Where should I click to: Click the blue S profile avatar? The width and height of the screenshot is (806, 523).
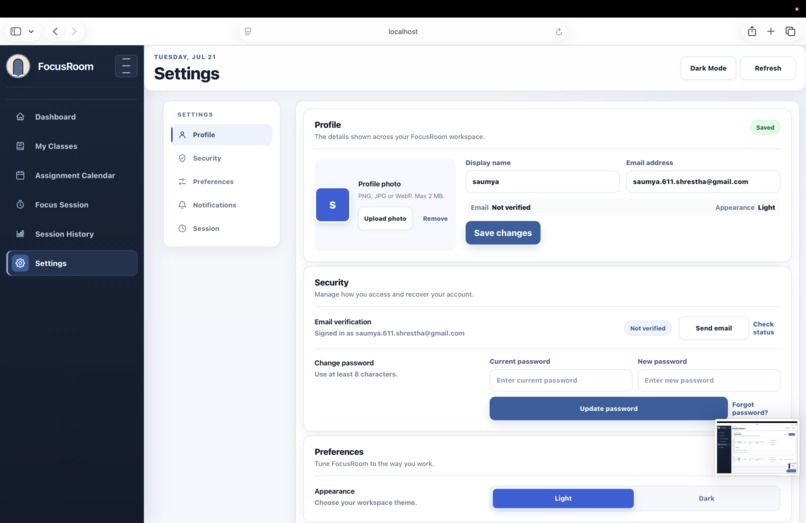tap(333, 205)
